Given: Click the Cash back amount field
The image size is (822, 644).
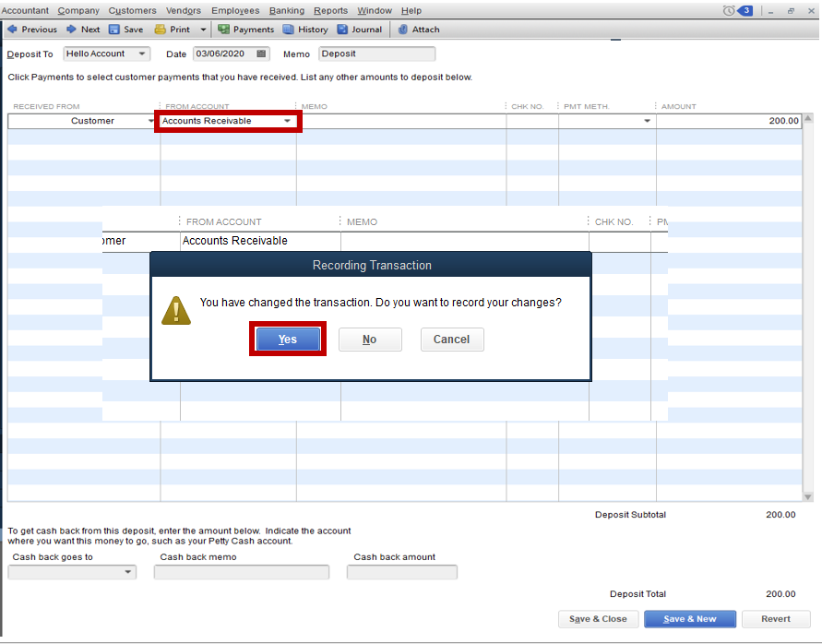Looking at the screenshot, I should [402, 572].
